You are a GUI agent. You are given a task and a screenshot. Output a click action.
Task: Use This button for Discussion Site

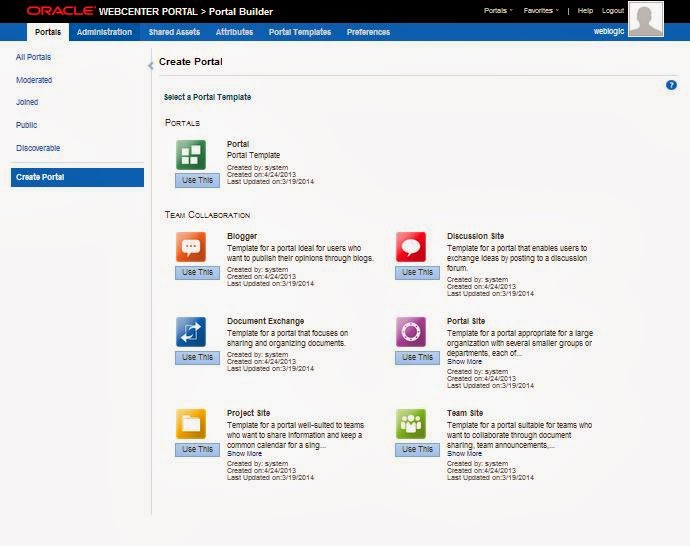(x=417, y=272)
